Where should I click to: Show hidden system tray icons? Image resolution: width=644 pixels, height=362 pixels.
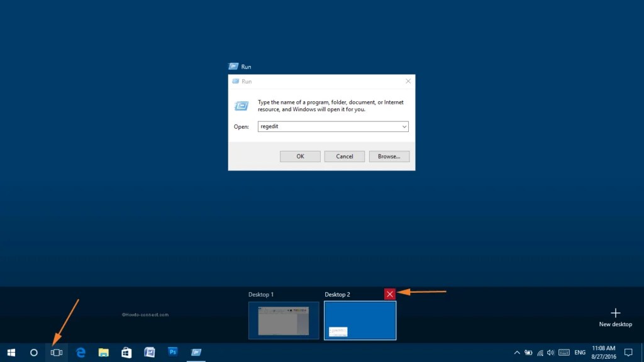(516, 353)
